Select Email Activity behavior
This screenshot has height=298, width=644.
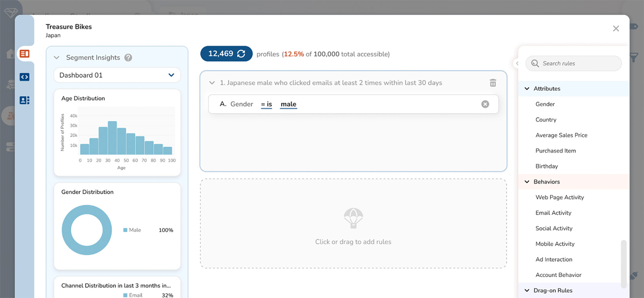553,213
